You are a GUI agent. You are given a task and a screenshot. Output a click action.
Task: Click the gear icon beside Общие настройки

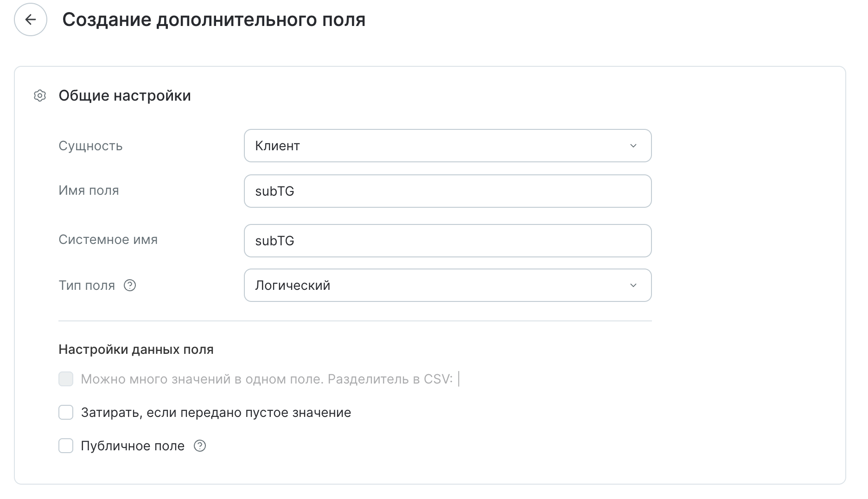[x=40, y=96]
